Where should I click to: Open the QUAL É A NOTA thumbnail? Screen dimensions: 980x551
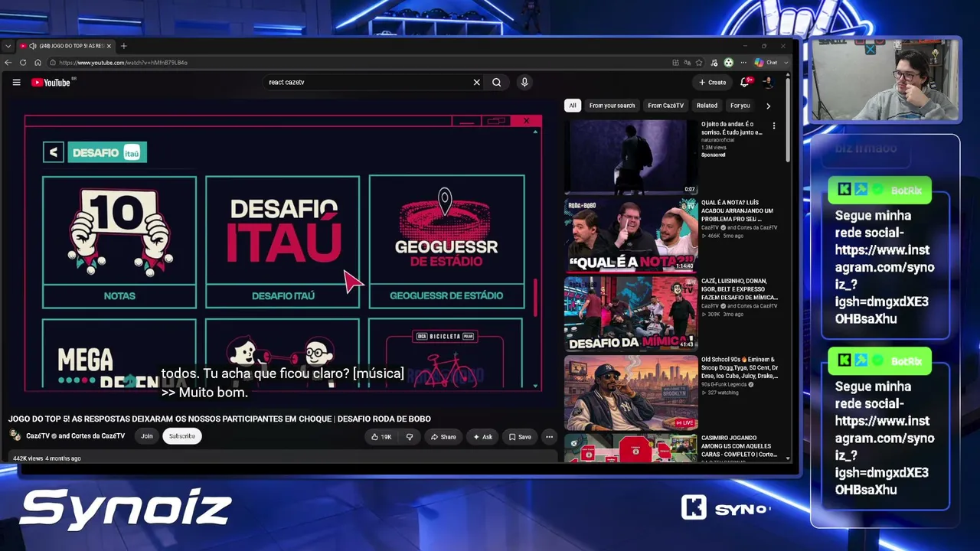tap(631, 236)
